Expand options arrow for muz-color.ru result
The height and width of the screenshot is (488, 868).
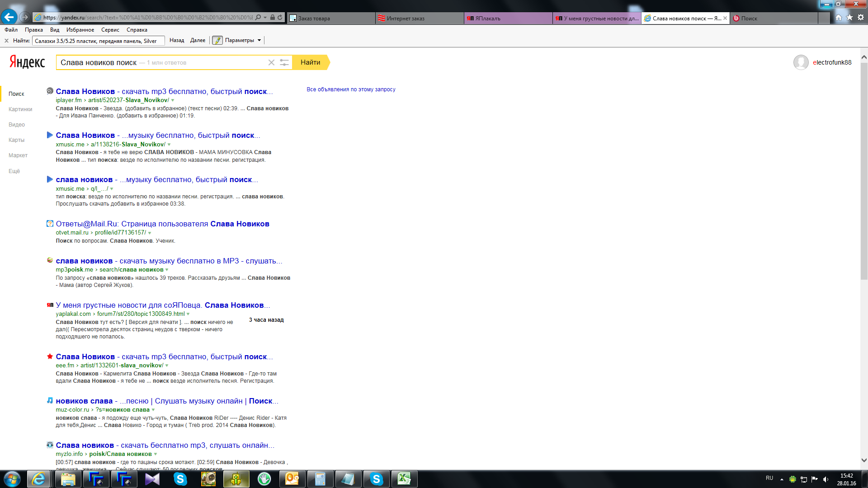[153, 410]
